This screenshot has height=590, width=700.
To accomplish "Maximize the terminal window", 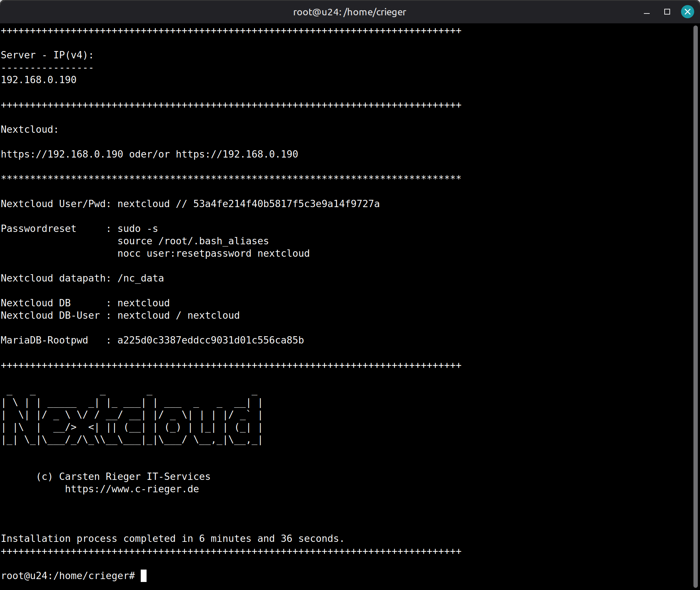I will (x=667, y=12).
